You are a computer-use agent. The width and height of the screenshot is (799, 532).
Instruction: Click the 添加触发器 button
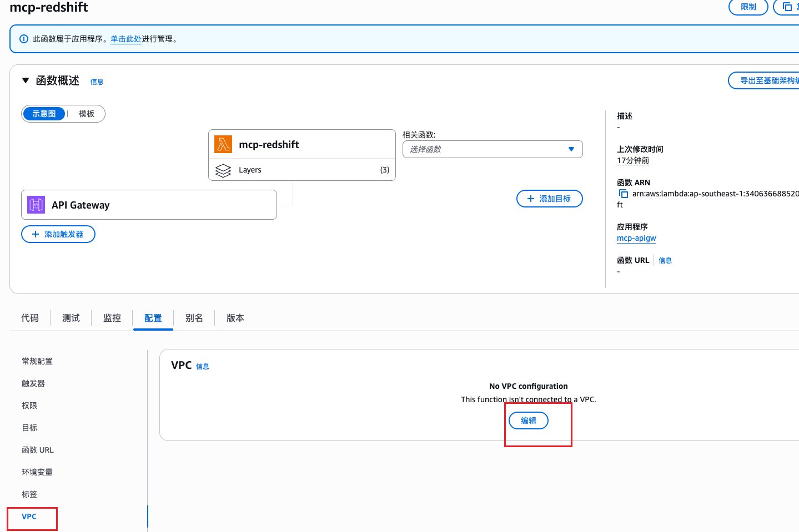[58, 234]
